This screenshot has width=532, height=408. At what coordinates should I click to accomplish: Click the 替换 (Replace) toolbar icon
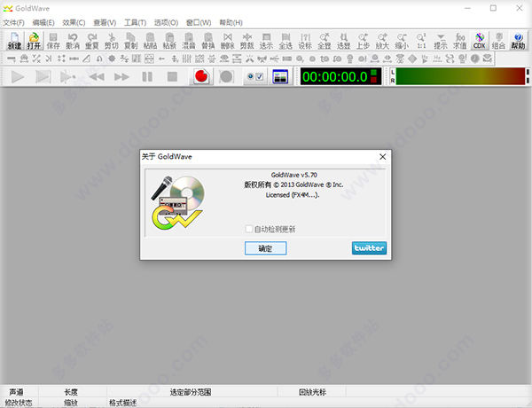(208, 41)
